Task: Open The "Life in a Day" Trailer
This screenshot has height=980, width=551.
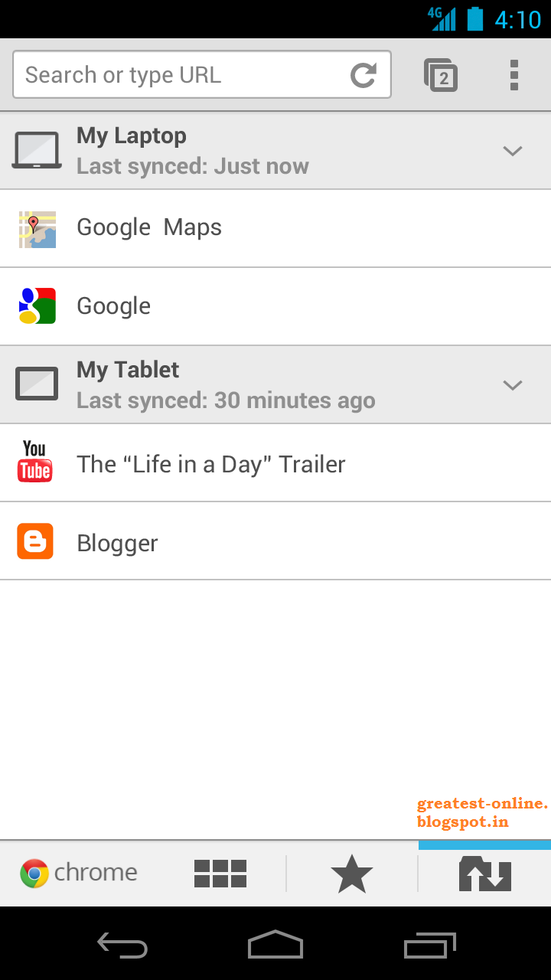Action: click(211, 464)
